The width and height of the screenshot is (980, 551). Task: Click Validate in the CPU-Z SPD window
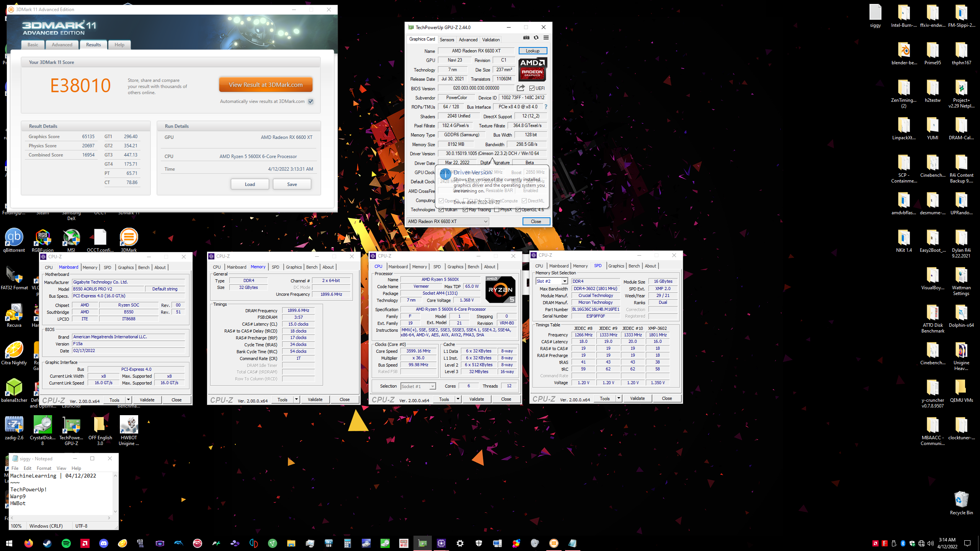(x=637, y=398)
